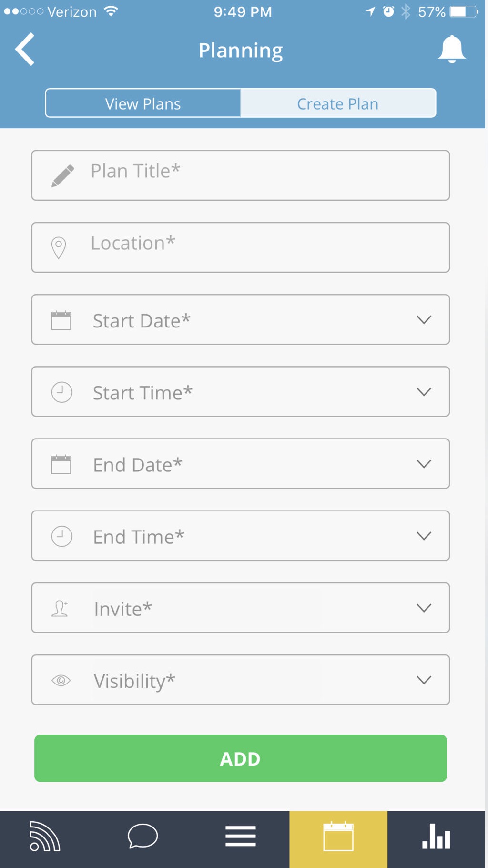Tap the location pin icon
Viewport: 488px width, 868px height.
tap(59, 248)
